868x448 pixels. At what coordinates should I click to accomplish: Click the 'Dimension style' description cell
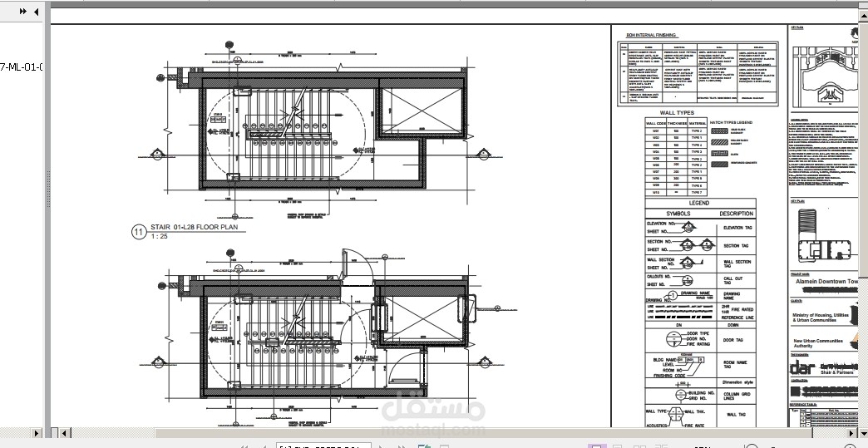pos(738,382)
